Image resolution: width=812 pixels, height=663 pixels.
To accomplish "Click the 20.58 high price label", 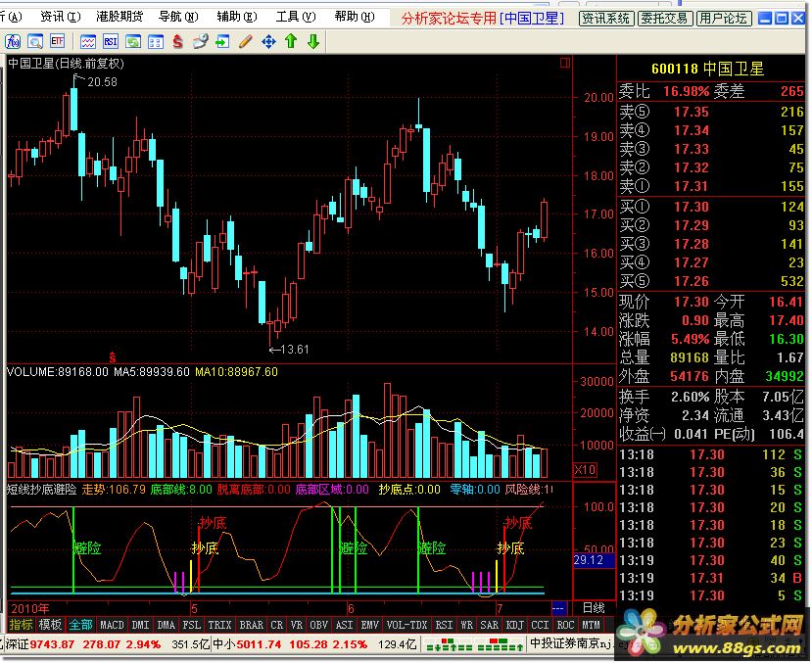I will (102, 82).
